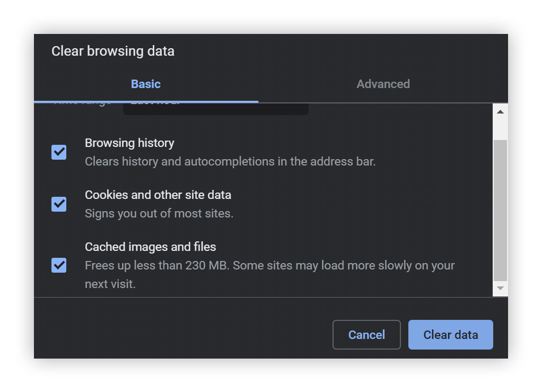Click the "Clears history and autocompletions" description
This screenshot has height=392, width=542.
pyautogui.click(x=230, y=161)
